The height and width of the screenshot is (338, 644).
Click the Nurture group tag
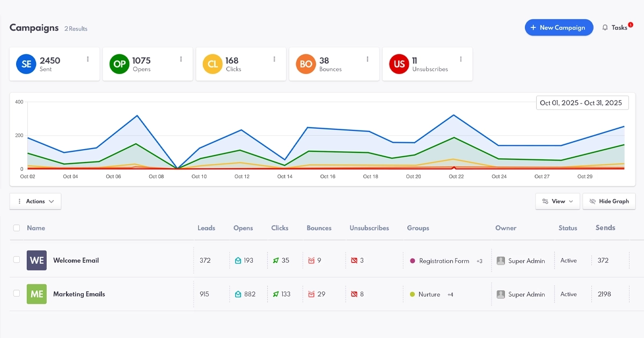point(429,295)
